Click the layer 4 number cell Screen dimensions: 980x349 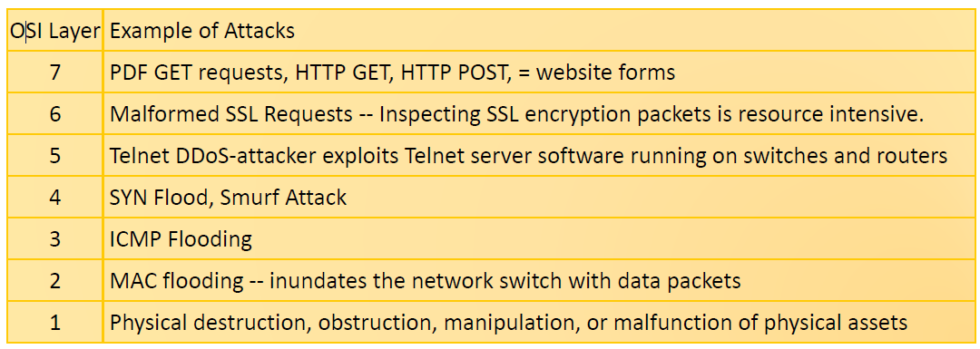click(55, 198)
